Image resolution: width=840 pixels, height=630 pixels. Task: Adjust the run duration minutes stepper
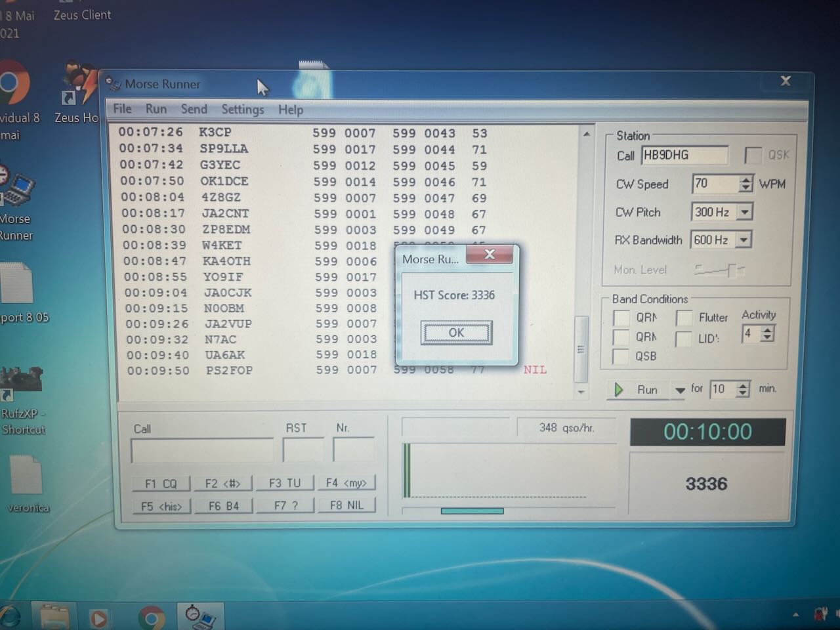[x=742, y=389]
